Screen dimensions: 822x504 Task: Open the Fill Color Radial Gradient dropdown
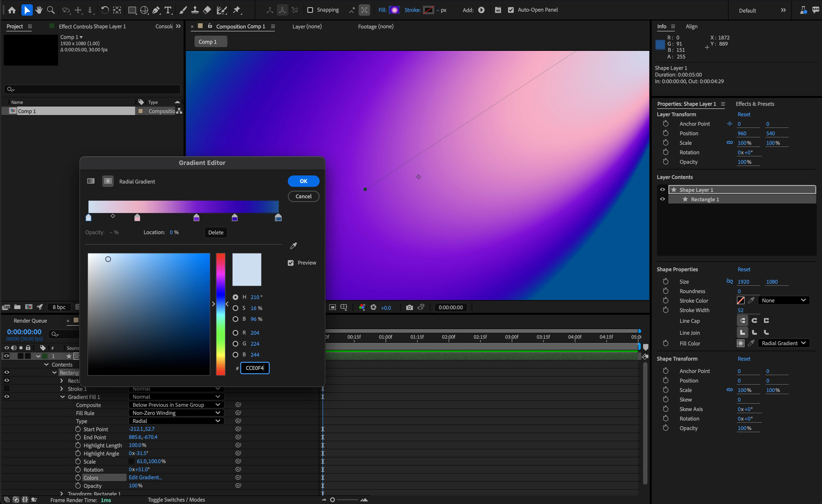[x=783, y=343]
